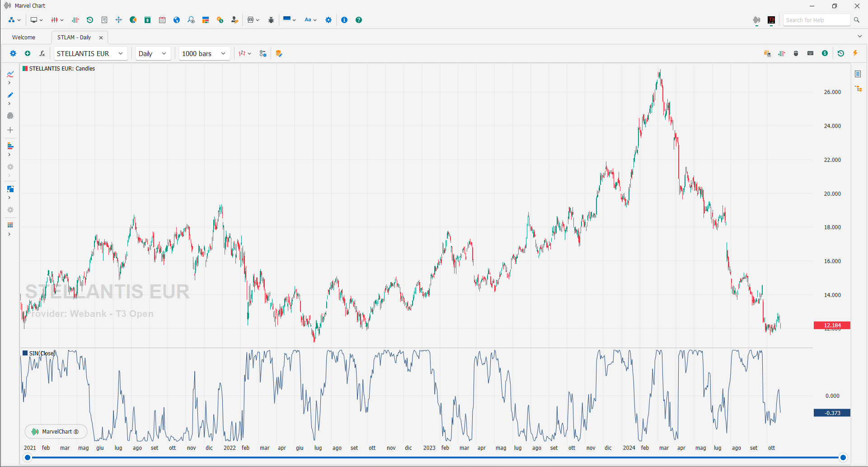Open the STELLANTIS EUR symbol dropdown
868x467 pixels.
[90, 53]
